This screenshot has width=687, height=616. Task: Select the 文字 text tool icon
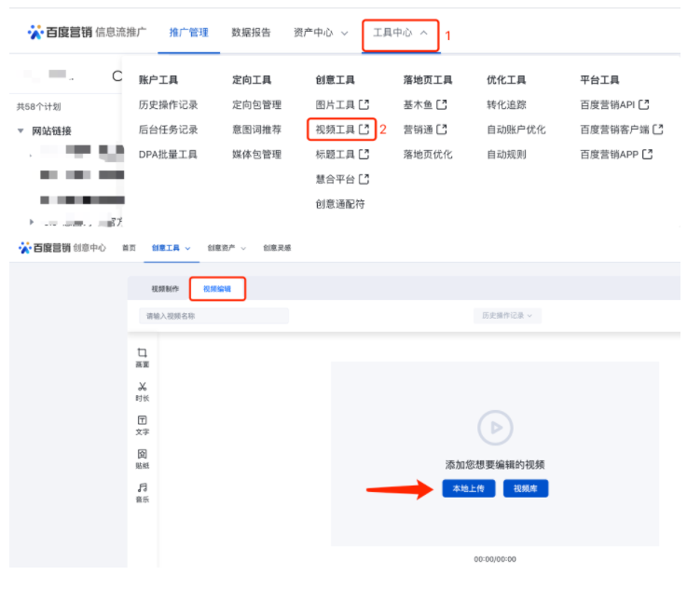pos(142,420)
